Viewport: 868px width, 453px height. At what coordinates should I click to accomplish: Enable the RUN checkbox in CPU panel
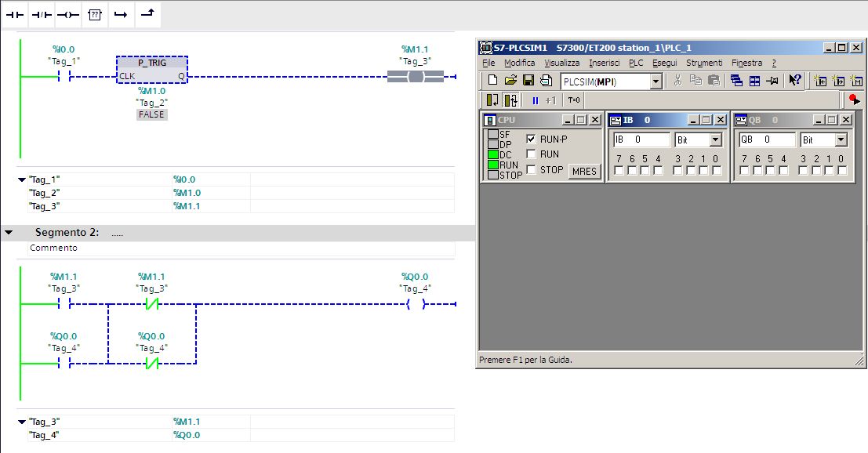coord(531,154)
